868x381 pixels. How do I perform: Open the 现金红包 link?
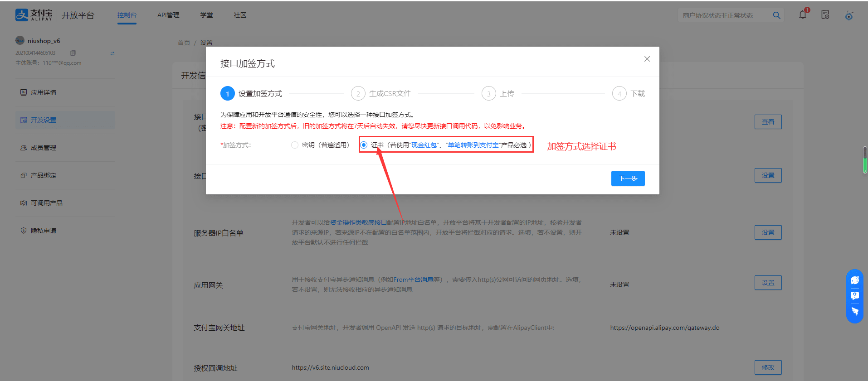click(424, 145)
